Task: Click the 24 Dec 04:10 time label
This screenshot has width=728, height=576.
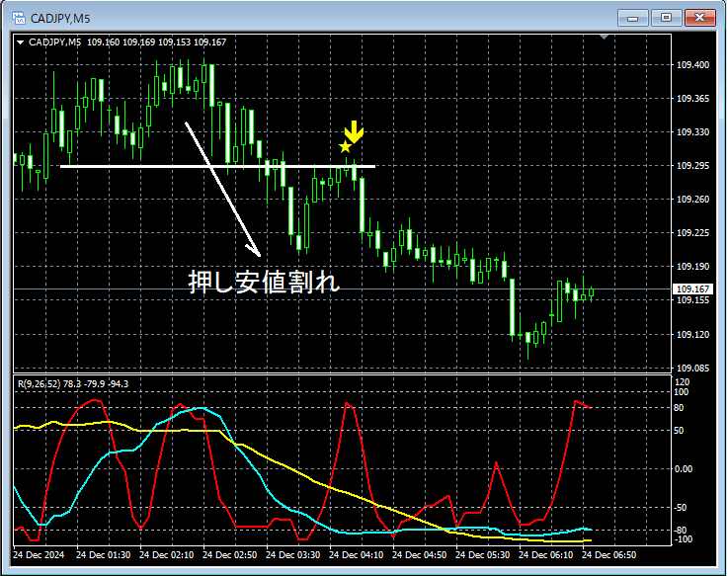Action: coord(357,554)
